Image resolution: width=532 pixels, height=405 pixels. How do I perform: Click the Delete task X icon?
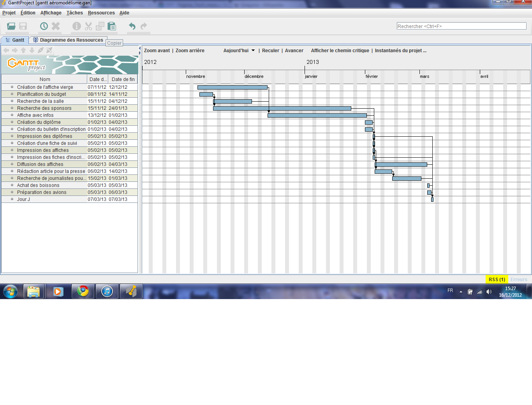coord(56,26)
